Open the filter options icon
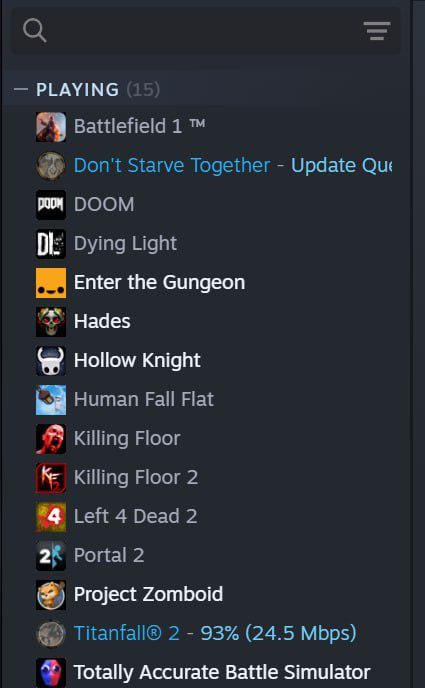Viewport: 425px width, 688px height. point(377,31)
